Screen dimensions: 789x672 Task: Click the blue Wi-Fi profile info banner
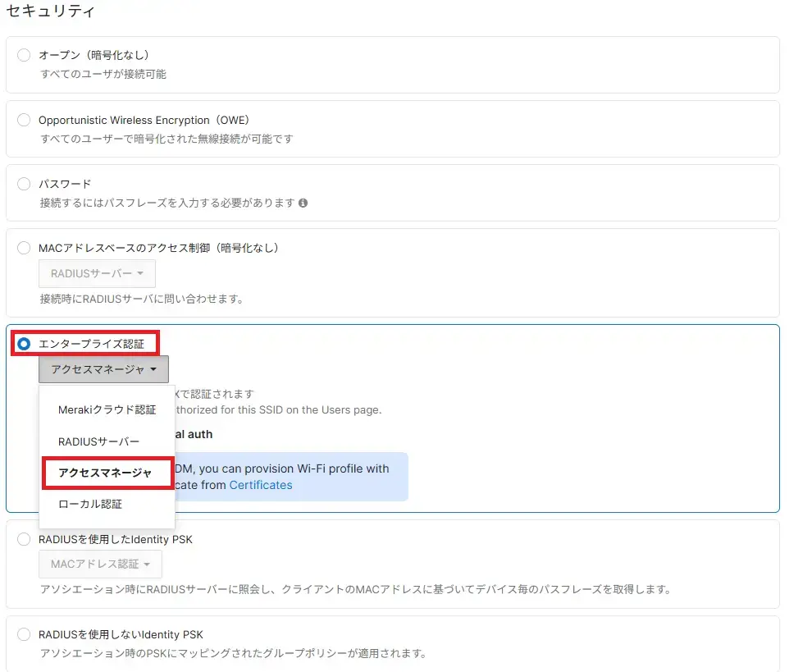328,477
